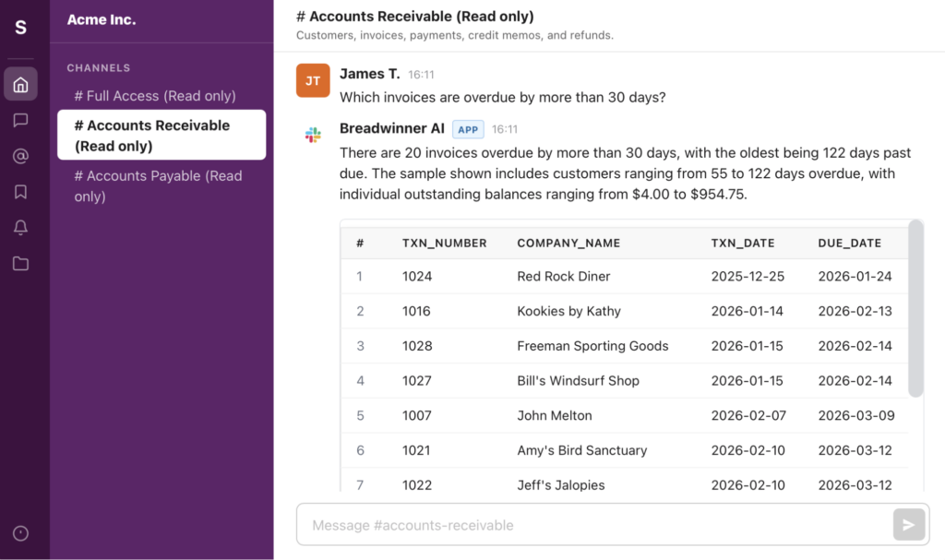The height and width of the screenshot is (560, 945).
Task: Click the workspace S logo
Action: click(x=20, y=27)
